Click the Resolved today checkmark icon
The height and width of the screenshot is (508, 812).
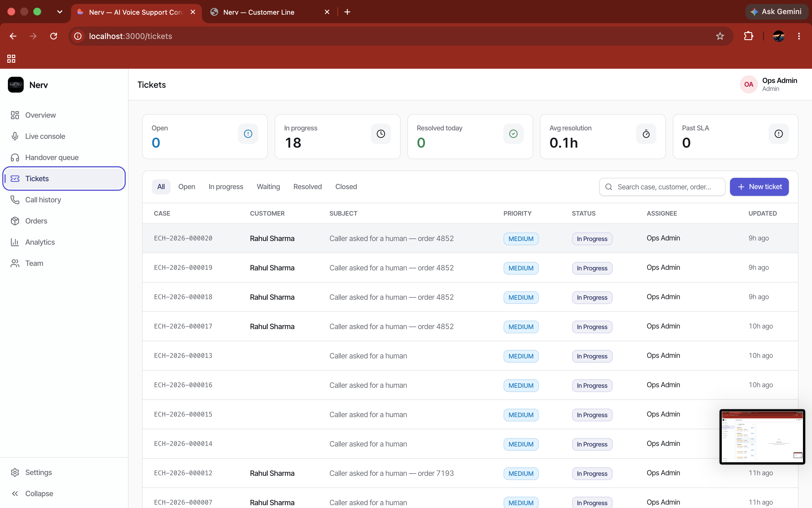click(x=513, y=134)
